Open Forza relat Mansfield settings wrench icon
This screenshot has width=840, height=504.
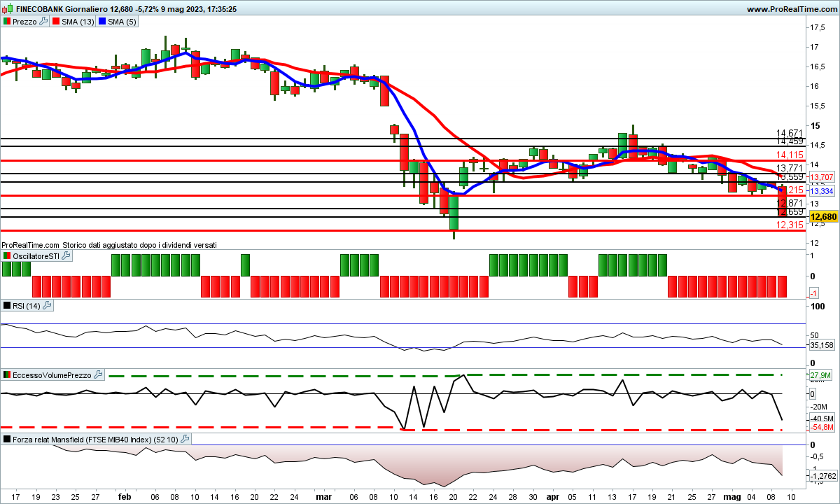(185, 440)
